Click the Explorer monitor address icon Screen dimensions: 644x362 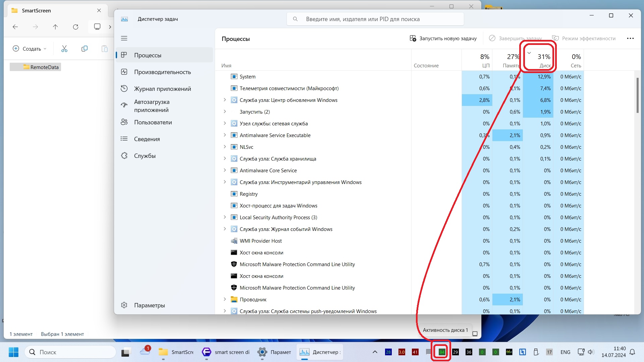pyautogui.click(x=97, y=27)
